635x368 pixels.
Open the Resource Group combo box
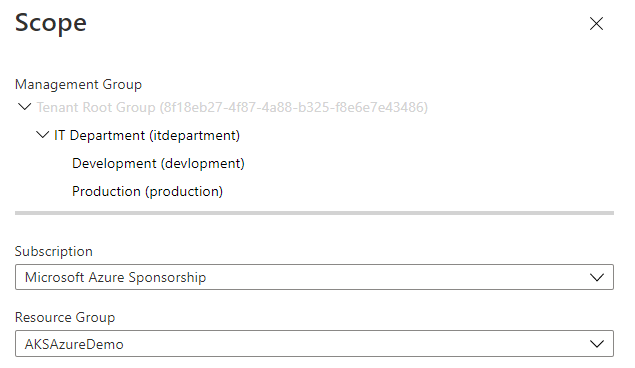(x=314, y=344)
